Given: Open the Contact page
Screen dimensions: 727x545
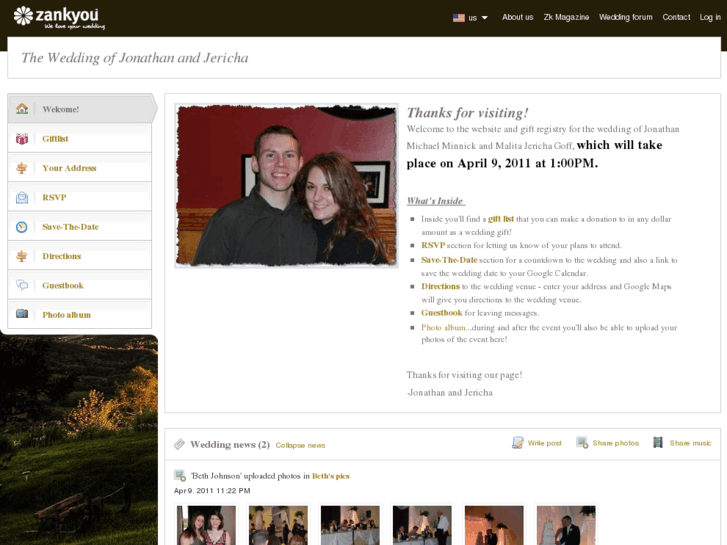Looking at the screenshot, I should pyautogui.click(x=676, y=17).
